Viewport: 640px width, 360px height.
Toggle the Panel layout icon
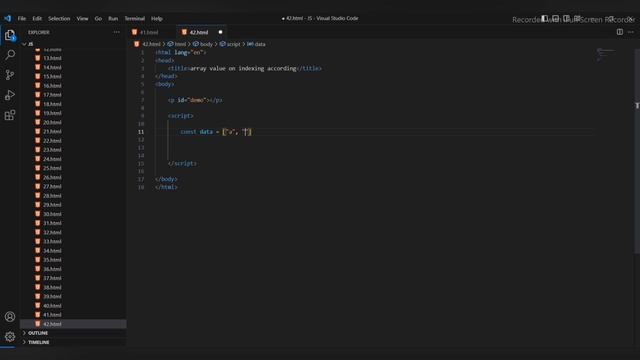[556, 18]
